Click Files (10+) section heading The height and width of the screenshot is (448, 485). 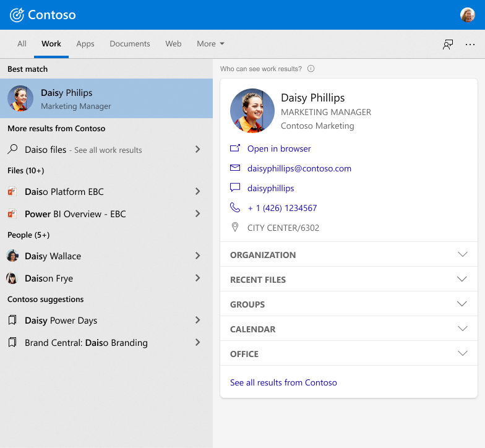(x=26, y=171)
